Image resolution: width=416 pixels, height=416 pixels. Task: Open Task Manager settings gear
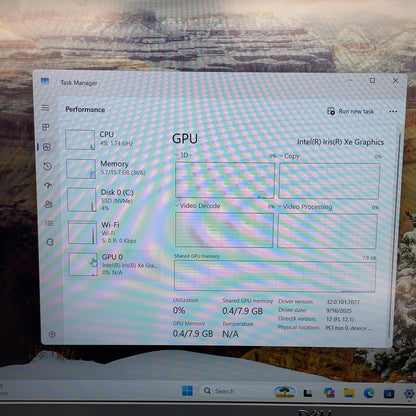click(x=52, y=334)
